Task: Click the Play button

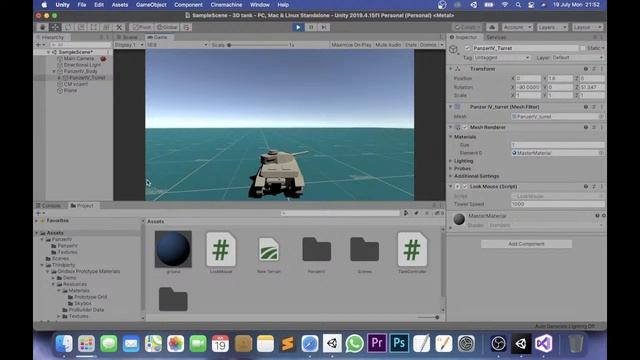Action: tap(298, 27)
